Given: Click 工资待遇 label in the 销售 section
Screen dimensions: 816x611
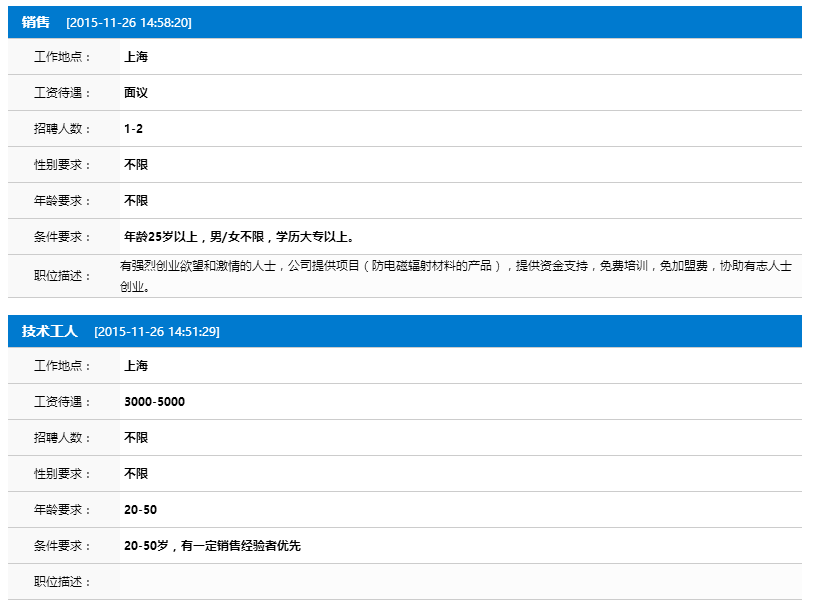Looking at the screenshot, I should click(62, 93).
